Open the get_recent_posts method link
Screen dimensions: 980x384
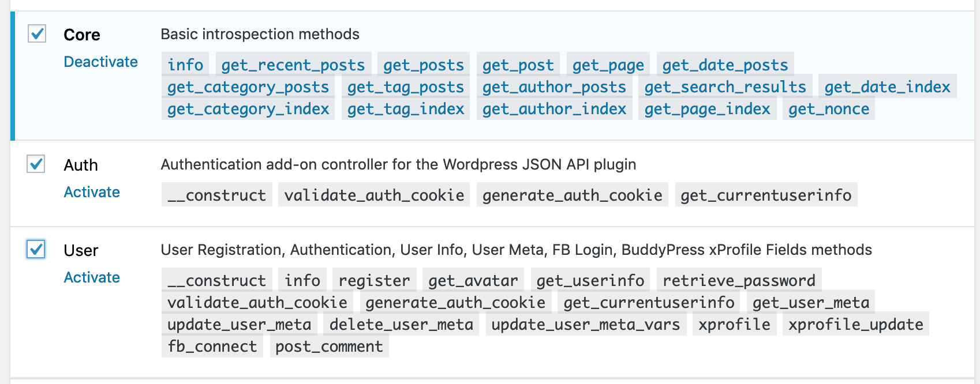pos(293,65)
